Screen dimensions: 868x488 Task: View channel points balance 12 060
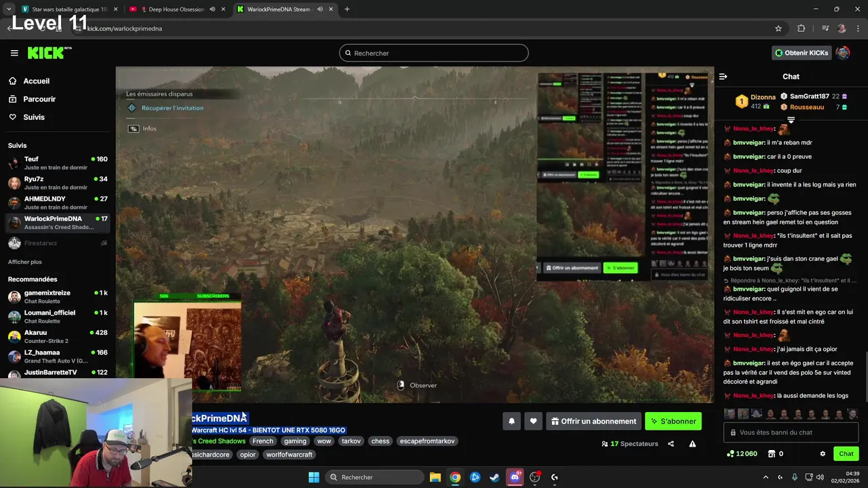pyautogui.click(x=741, y=453)
